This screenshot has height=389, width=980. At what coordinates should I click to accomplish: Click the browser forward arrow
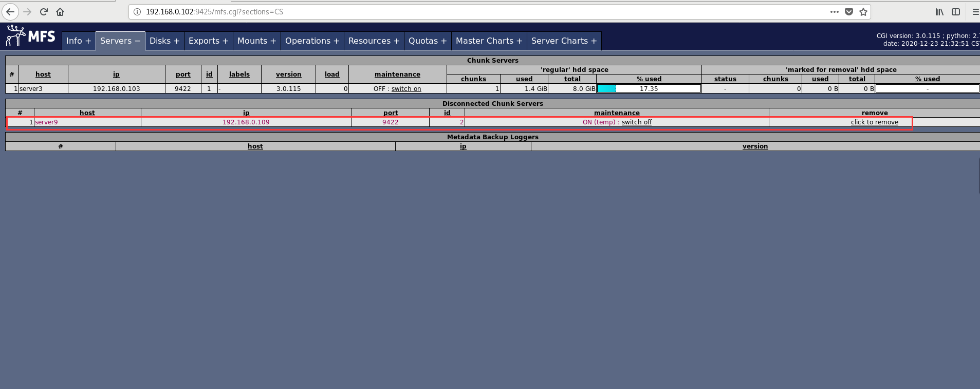(x=27, y=11)
